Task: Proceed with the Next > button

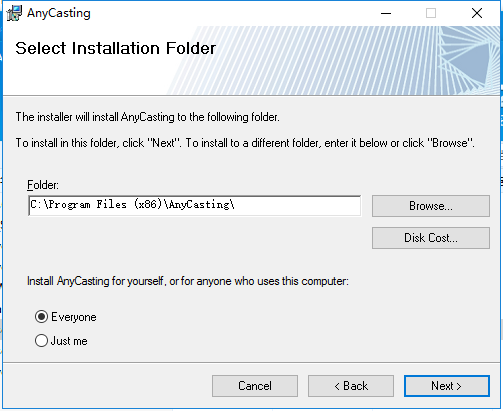Action: (x=447, y=386)
